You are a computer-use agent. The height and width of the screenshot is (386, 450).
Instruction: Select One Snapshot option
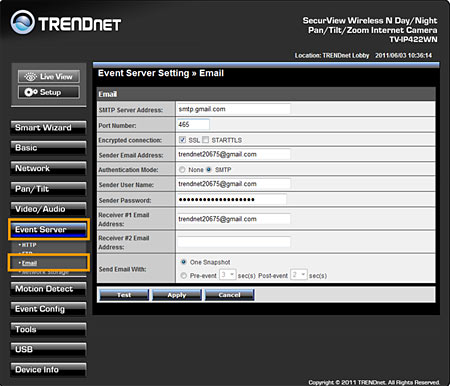click(183, 262)
